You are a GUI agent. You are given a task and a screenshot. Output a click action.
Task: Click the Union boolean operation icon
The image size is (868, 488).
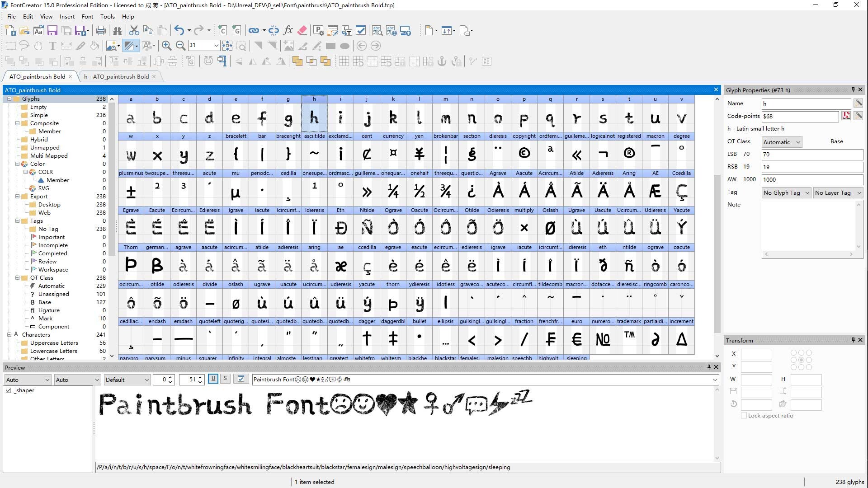pyautogui.click(x=297, y=61)
